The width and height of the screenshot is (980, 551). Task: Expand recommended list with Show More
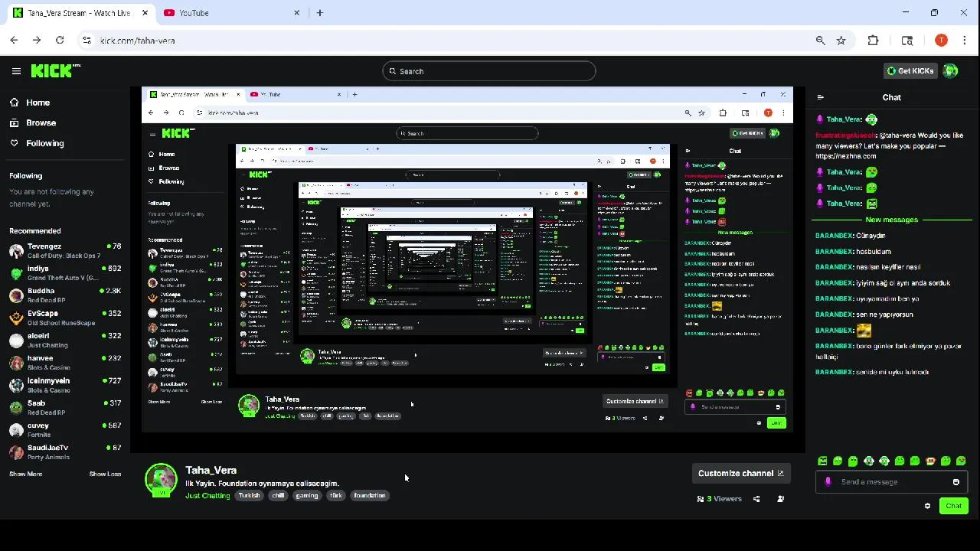pyautogui.click(x=25, y=474)
